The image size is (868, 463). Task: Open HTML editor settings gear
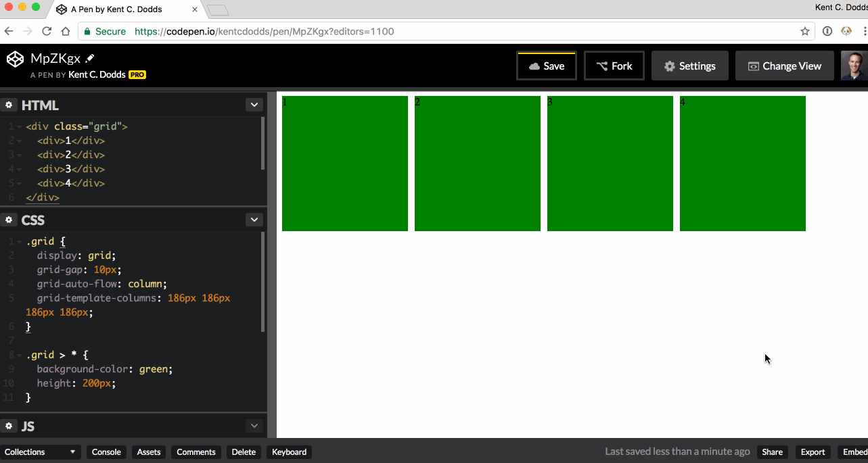pyautogui.click(x=9, y=105)
